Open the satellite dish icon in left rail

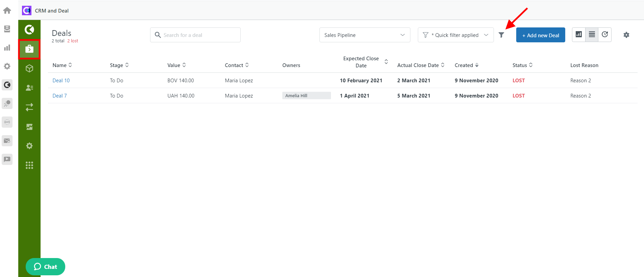(x=7, y=103)
